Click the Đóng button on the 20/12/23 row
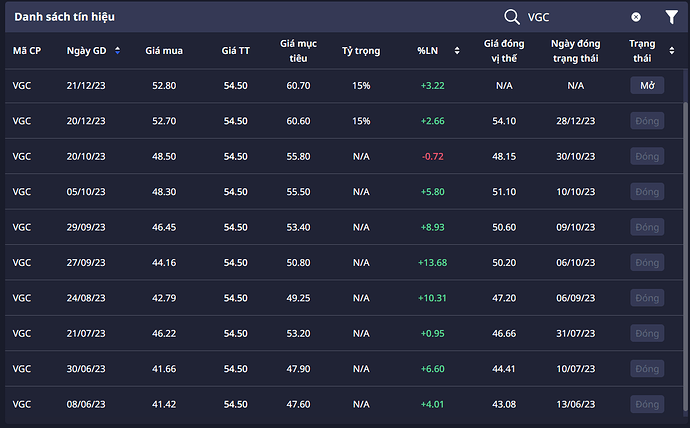The width and height of the screenshot is (690, 428). click(x=647, y=121)
